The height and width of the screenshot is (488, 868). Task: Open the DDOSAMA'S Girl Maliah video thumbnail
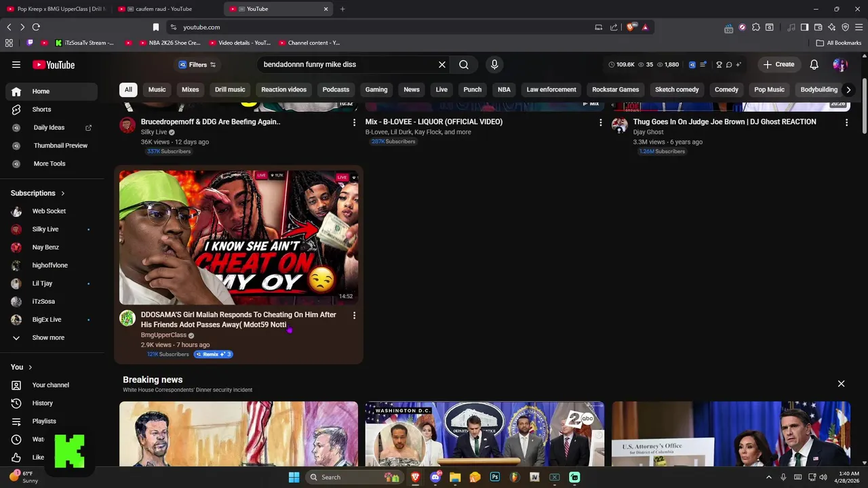pyautogui.click(x=239, y=237)
